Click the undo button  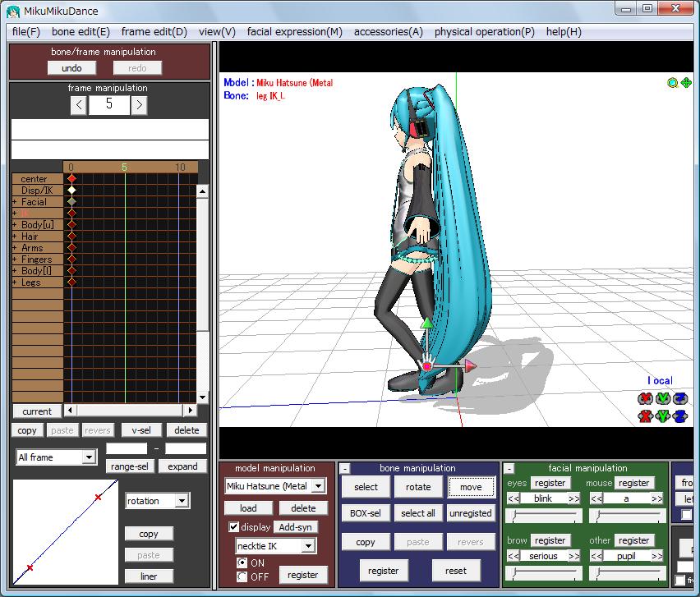[x=71, y=68]
